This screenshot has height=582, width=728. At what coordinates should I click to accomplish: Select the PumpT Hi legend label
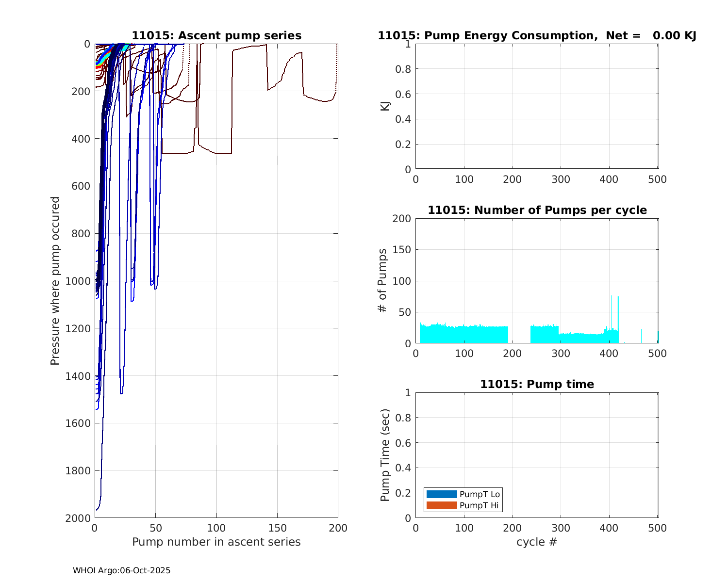[479, 505]
